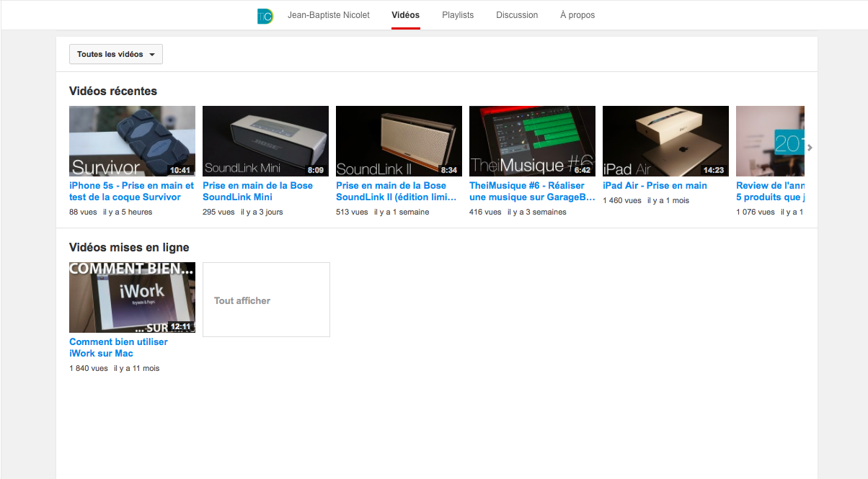Open the iPad Air video thumbnail

coord(665,141)
